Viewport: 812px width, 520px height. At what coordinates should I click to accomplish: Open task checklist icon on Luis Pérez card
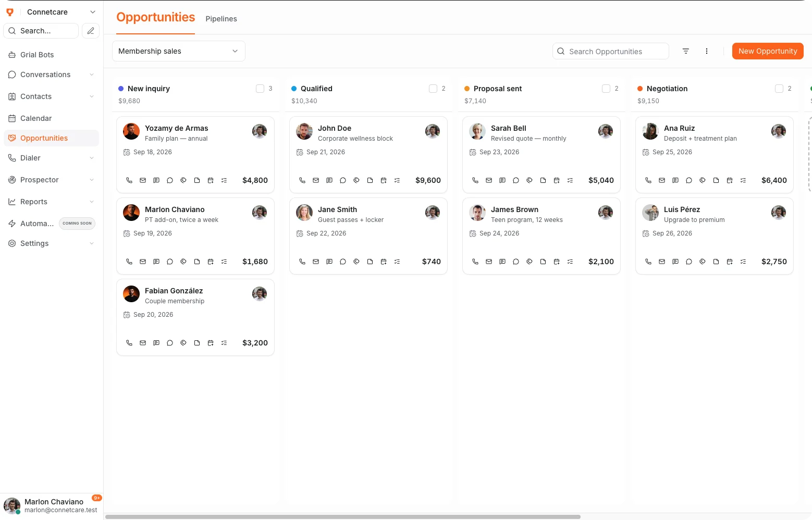pos(743,262)
